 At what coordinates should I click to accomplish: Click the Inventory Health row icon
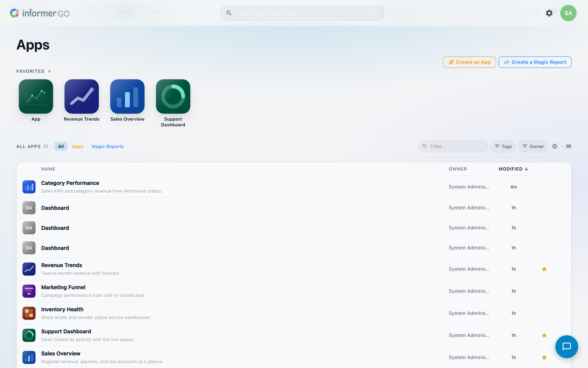[x=29, y=313]
